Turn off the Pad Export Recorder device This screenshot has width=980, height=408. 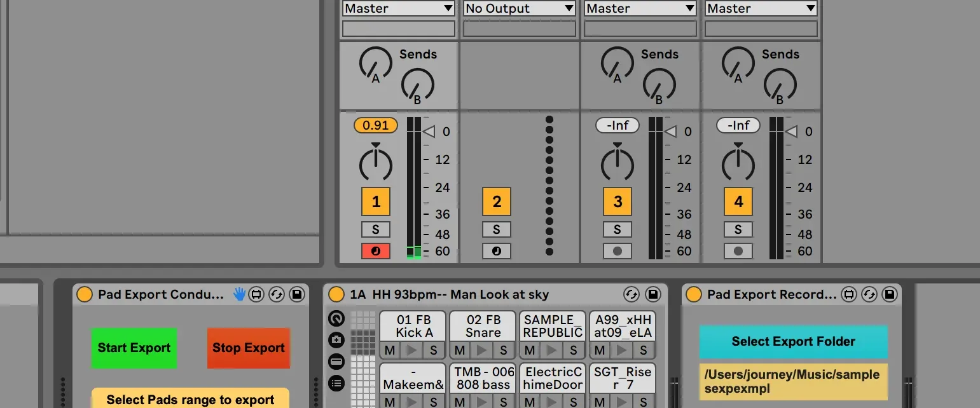694,294
